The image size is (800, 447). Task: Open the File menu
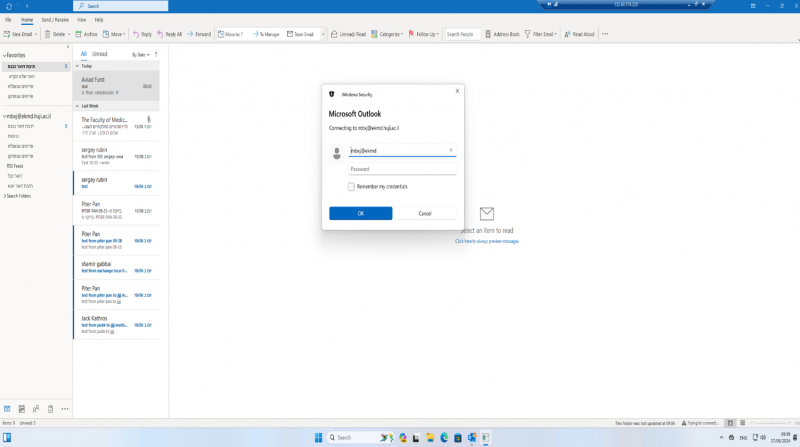pos(8,20)
